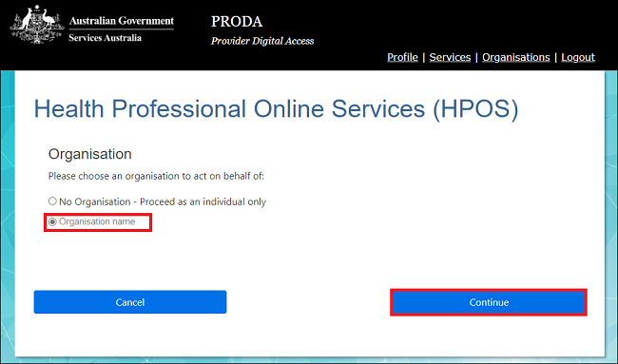Click the Services Australia text in header

click(105, 38)
